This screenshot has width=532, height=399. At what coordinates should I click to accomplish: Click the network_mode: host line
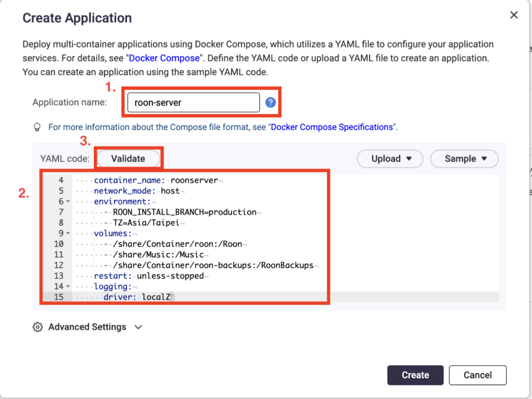(137, 191)
